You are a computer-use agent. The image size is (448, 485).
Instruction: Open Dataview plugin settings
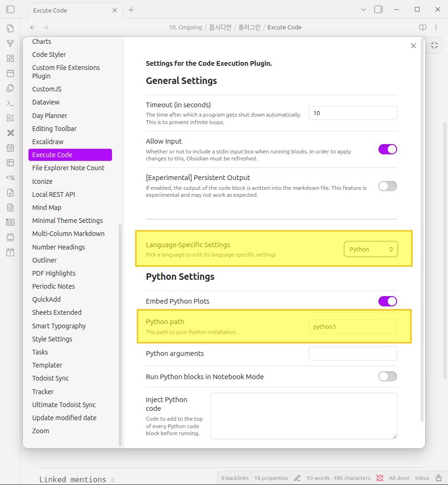[46, 102]
